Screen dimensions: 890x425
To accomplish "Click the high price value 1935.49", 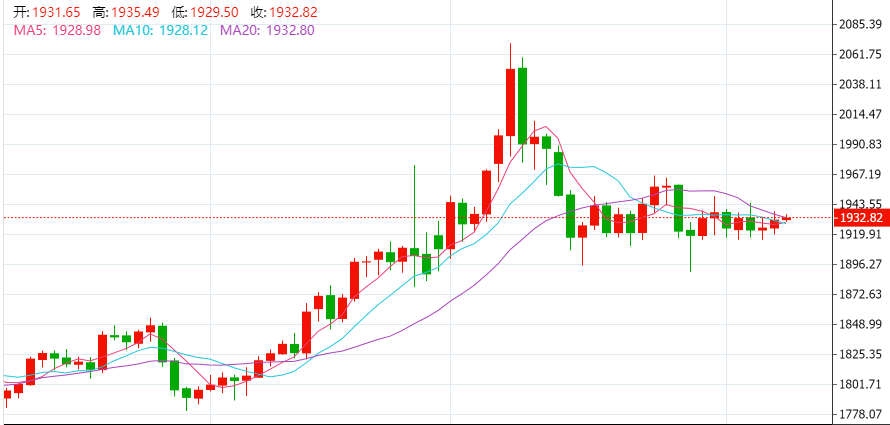I will point(139,12).
